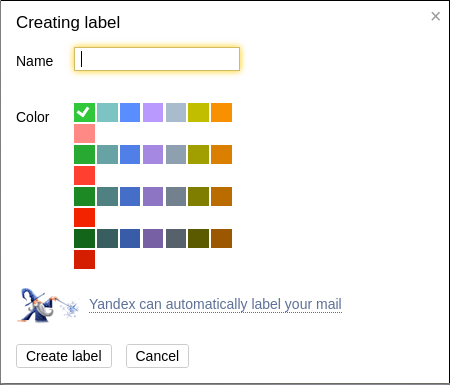Viewport: 450px width, 385px height.
Task: Choose the light teal swatch in first row
Action: [107, 112]
